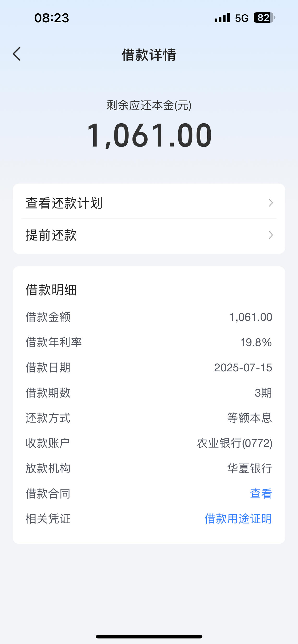
Task: Tap the 08:23 clock in status bar
Action: tap(52, 18)
